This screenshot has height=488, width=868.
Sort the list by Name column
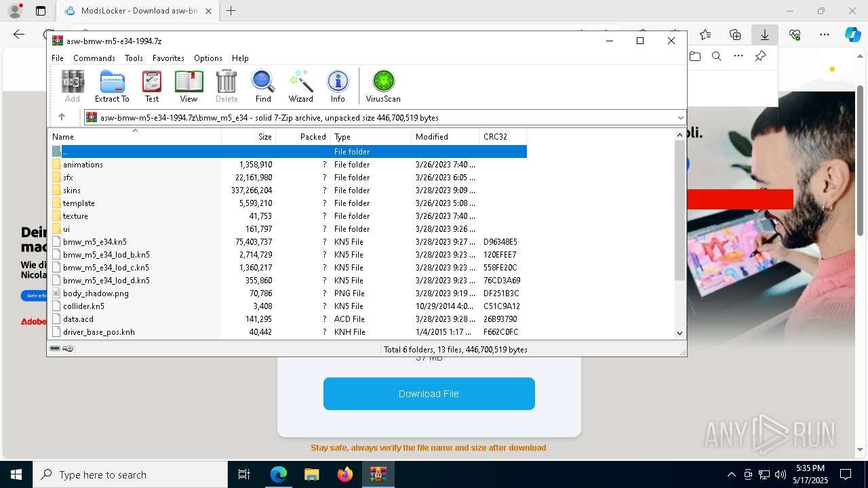135,136
